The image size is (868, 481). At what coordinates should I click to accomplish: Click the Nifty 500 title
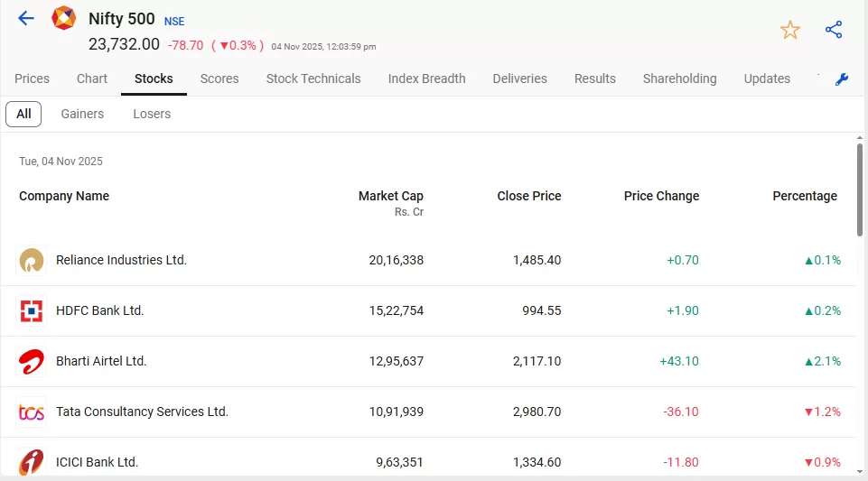click(122, 19)
